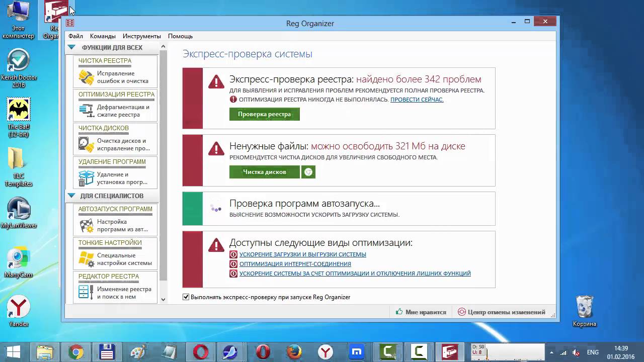
Task: Select TLC Templates folder on desktop
Action: 19,167
